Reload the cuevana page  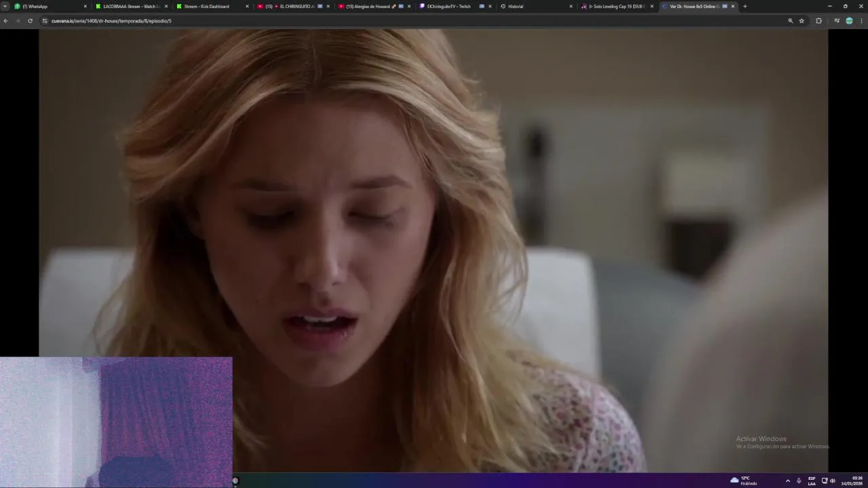pyautogui.click(x=30, y=21)
